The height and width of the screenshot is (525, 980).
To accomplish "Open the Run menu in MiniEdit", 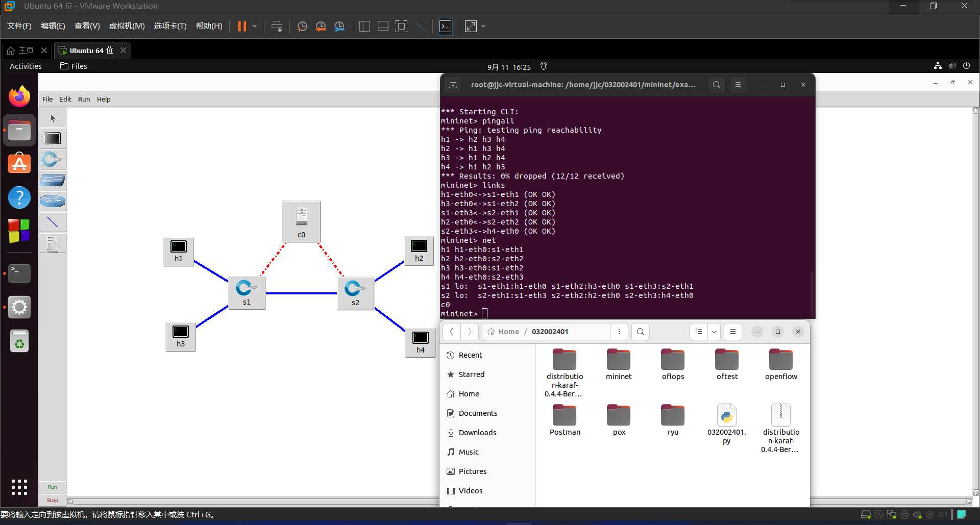I will coord(84,99).
